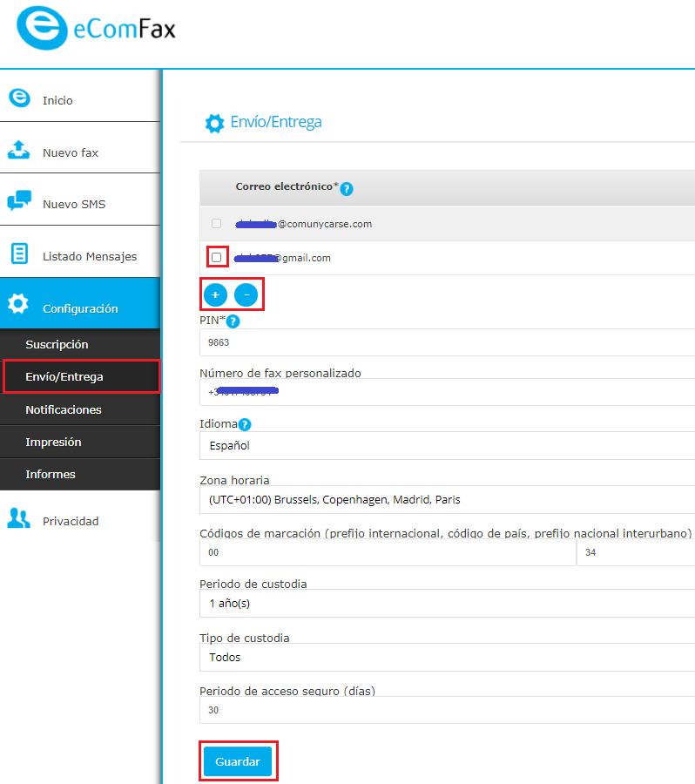Open help tooltip next to Idioma
The width and height of the screenshot is (695, 784).
(x=245, y=425)
